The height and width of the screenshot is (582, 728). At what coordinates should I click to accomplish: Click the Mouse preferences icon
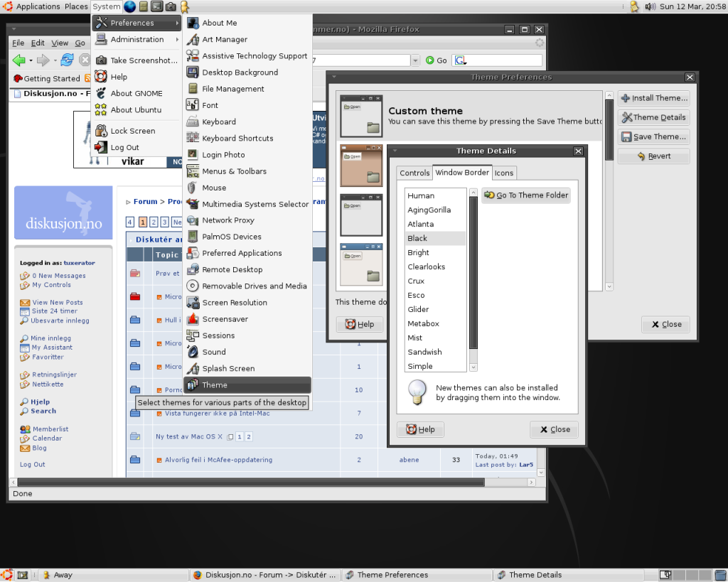[193, 188]
